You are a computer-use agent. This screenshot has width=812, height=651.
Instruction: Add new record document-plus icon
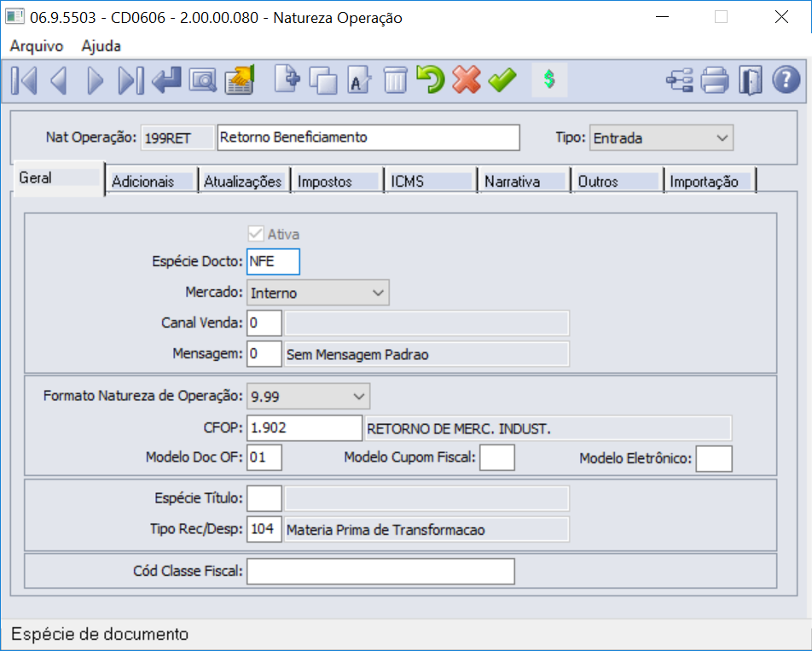[287, 79]
